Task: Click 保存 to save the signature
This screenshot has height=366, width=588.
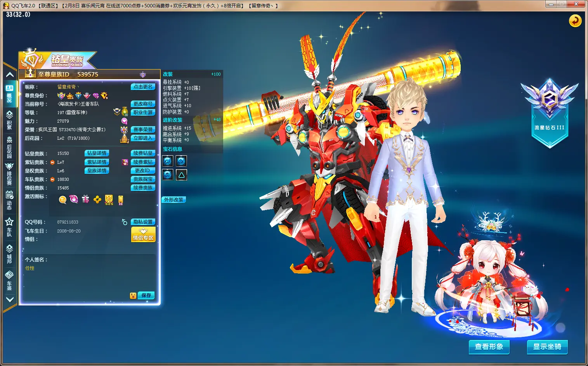Action: (x=146, y=295)
